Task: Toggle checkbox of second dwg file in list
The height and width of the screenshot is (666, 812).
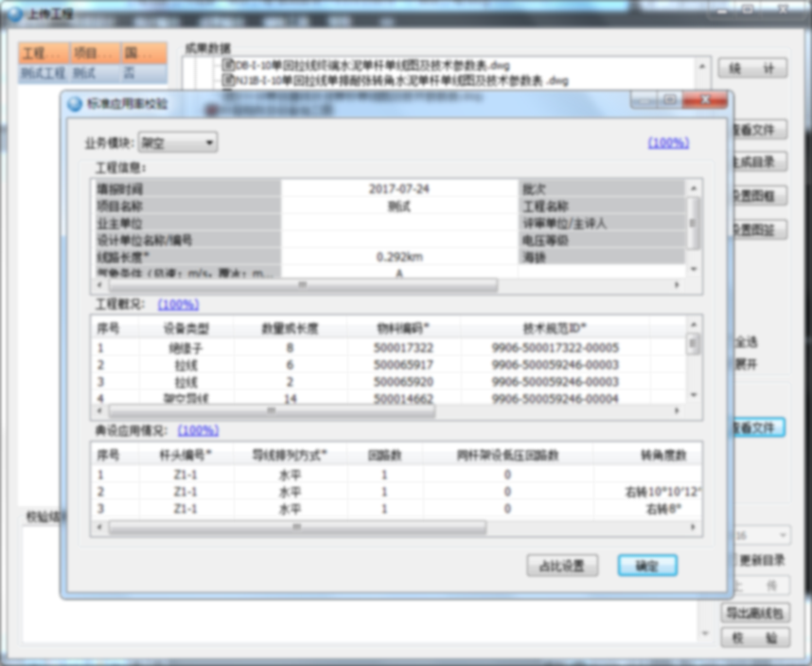Action: pos(228,80)
